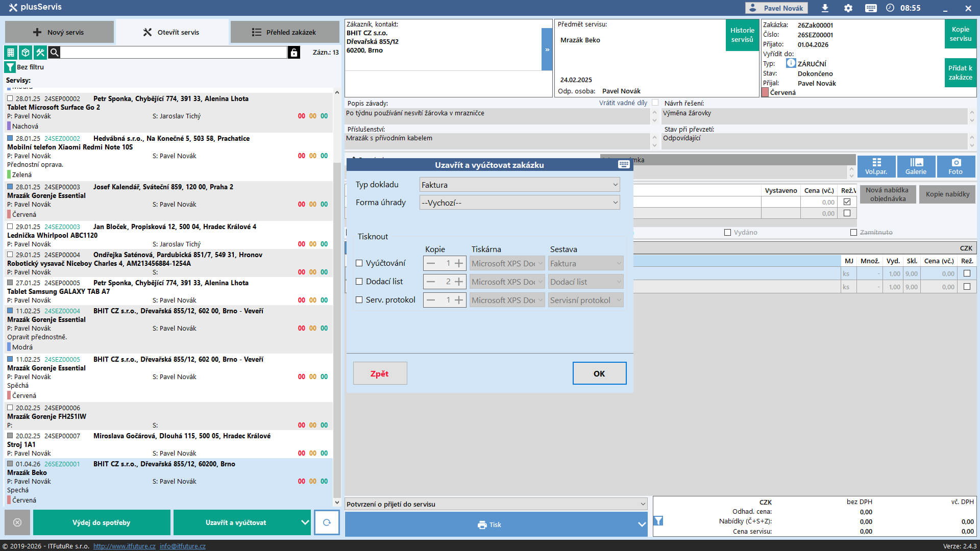Viewport: 980px width, 551px height.
Task: Click the lock icon beside the search field
Action: (x=293, y=53)
